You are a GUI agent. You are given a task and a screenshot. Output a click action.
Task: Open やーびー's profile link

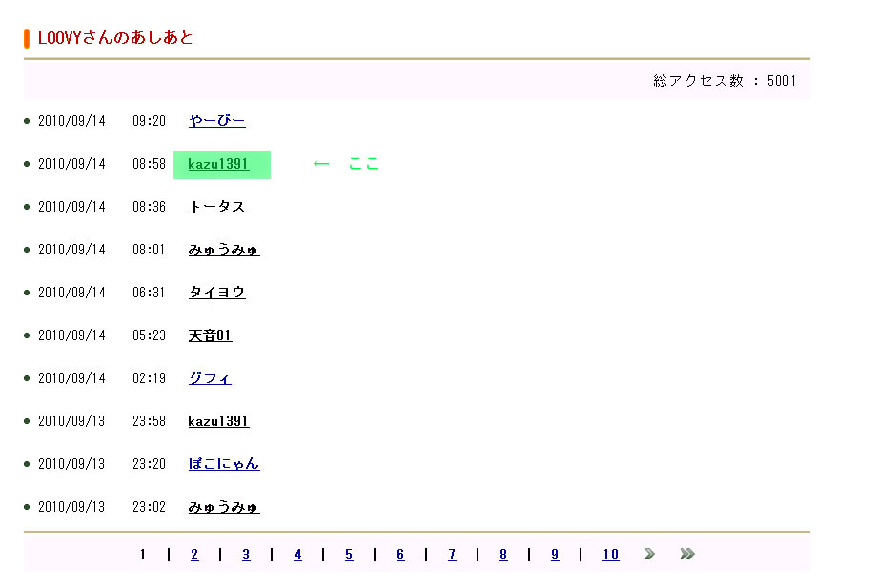[x=216, y=121]
